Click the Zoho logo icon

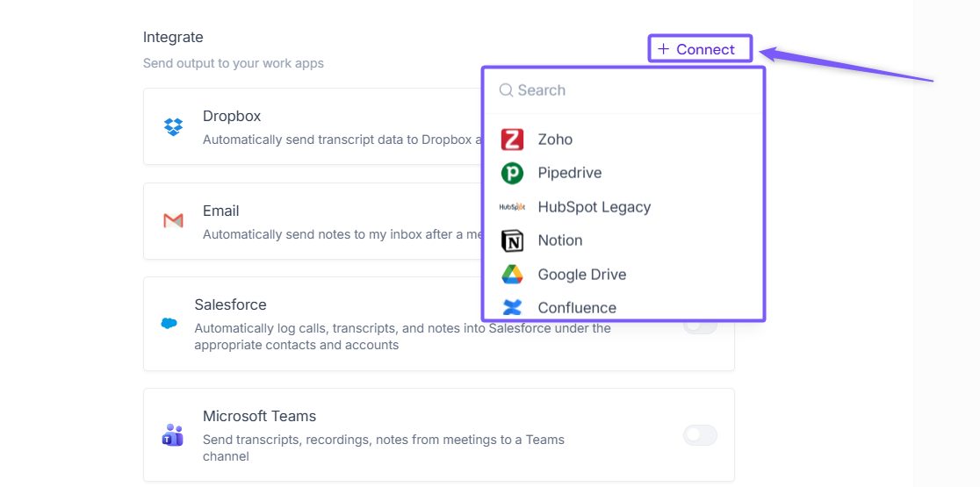tap(512, 140)
